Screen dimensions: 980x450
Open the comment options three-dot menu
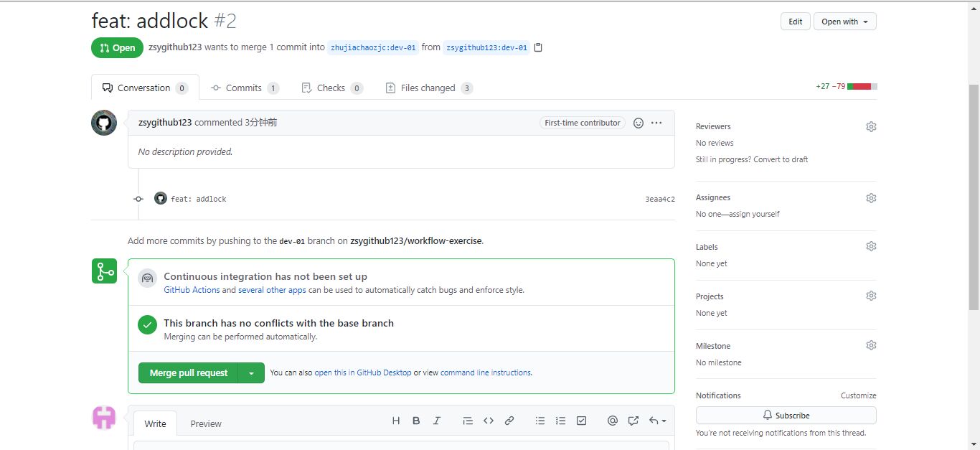coord(656,123)
